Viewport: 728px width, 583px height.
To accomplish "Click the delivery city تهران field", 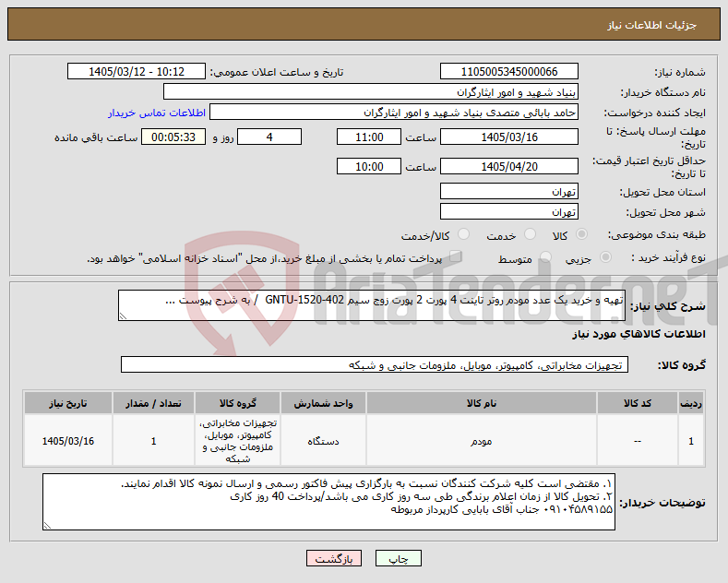I will (x=508, y=211).
